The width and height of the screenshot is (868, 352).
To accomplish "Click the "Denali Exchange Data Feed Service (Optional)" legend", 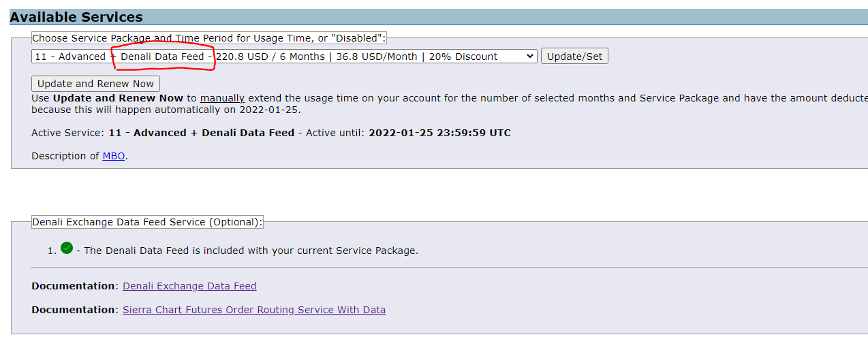I will pos(147,222).
